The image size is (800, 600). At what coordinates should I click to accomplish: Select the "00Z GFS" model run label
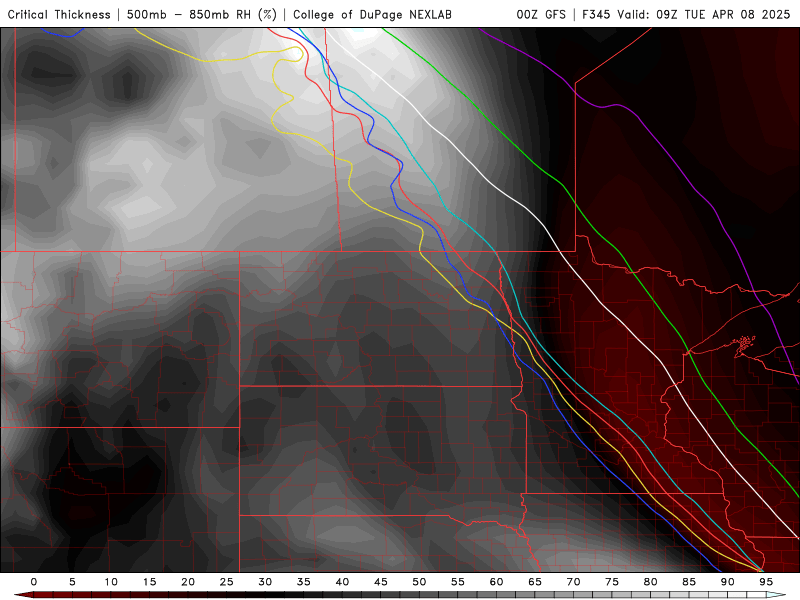(x=541, y=15)
